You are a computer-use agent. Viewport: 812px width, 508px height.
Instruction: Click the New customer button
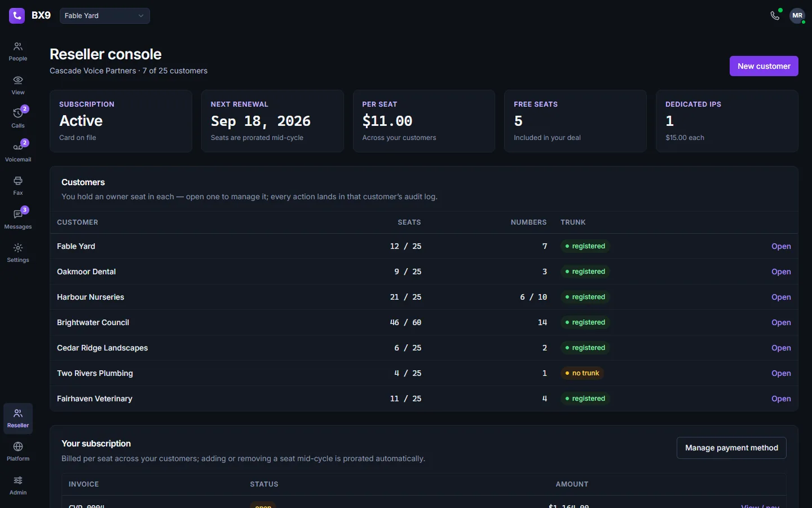point(764,66)
